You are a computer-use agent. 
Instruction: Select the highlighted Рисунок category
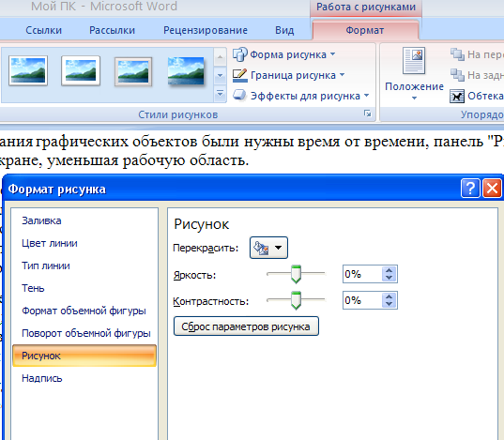(84, 356)
